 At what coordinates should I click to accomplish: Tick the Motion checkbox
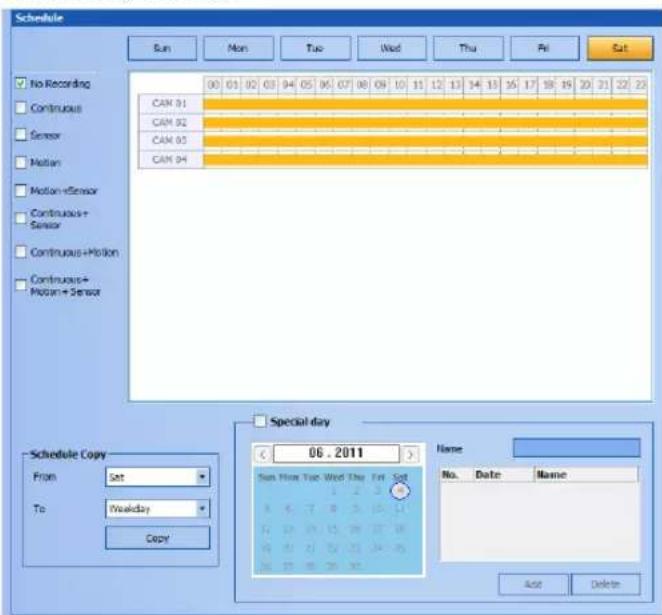21,163
